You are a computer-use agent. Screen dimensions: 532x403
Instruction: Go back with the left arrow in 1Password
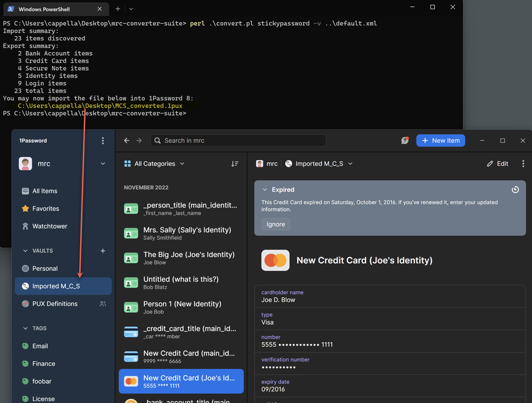(x=127, y=141)
